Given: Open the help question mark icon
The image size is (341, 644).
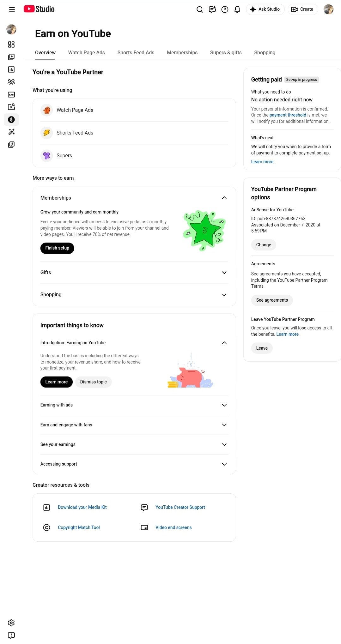Looking at the screenshot, I should point(225,9).
